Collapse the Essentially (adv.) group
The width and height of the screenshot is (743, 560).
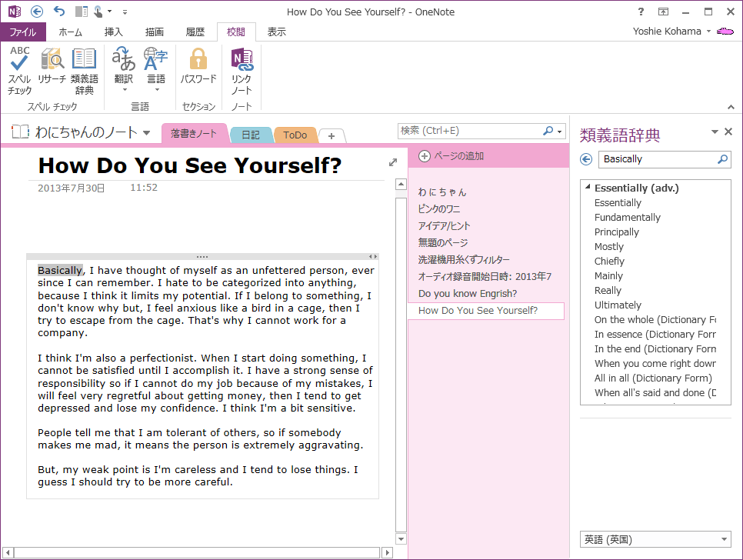[588, 187]
